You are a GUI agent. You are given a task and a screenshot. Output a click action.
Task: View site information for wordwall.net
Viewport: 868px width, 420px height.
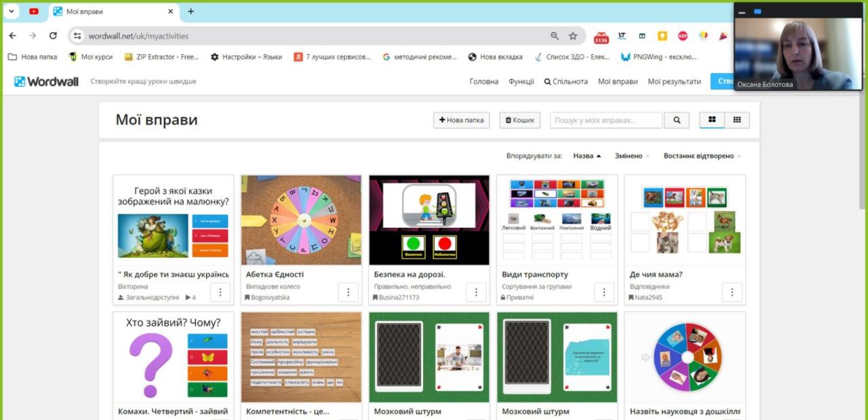click(x=77, y=36)
